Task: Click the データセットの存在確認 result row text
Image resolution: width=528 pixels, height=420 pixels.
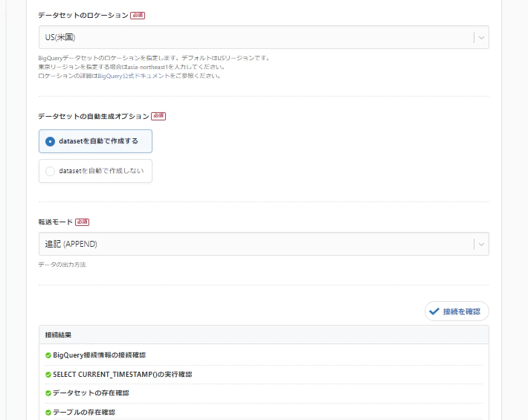Action: 91,393
